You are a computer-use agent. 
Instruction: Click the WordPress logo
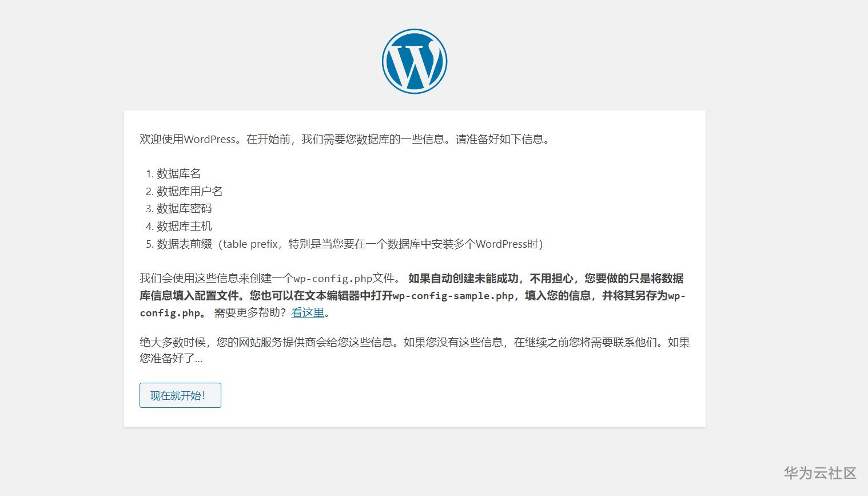click(415, 61)
